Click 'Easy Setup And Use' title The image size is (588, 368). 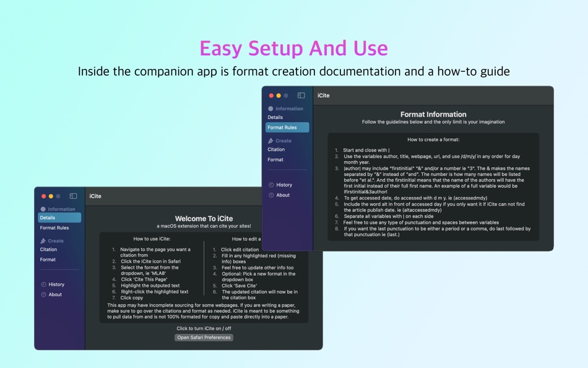click(x=293, y=48)
